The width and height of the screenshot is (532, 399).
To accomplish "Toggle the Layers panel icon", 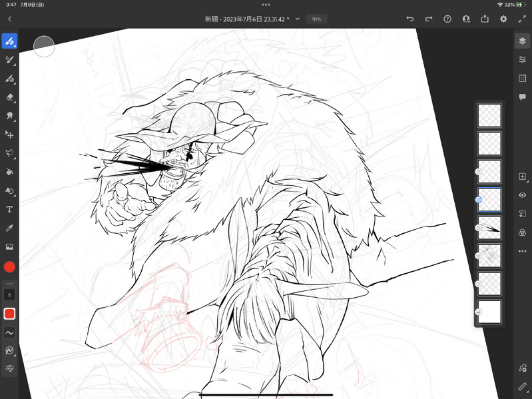I will (523, 41).
